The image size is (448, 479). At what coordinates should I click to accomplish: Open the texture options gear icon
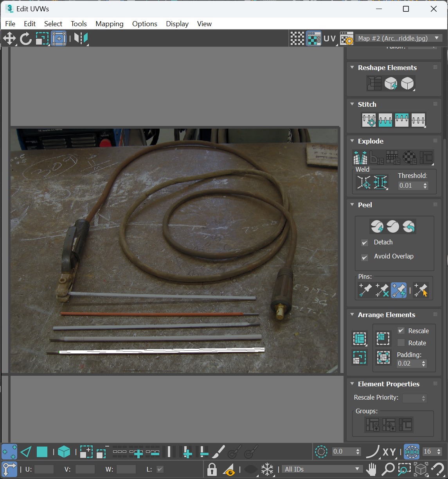click(346, 38)
